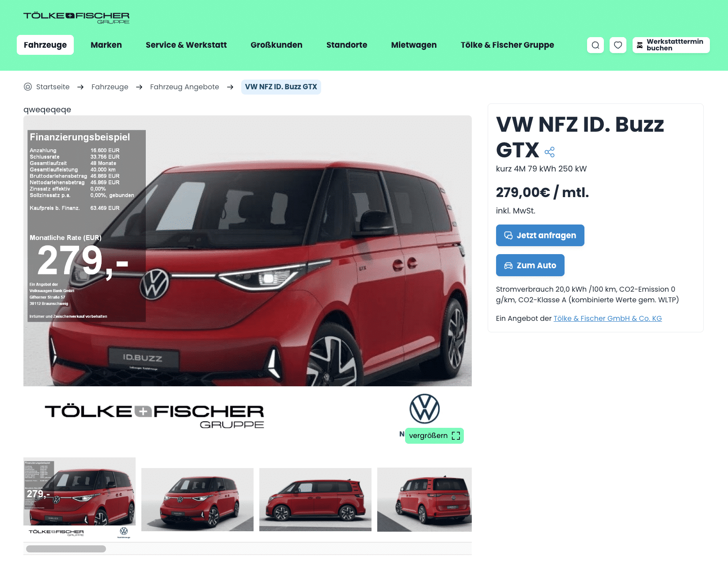Viewport: 728px width, 571px height.
Task: Go to Fahrzeug Angebote breadcrumb
Action: (185, 87)
